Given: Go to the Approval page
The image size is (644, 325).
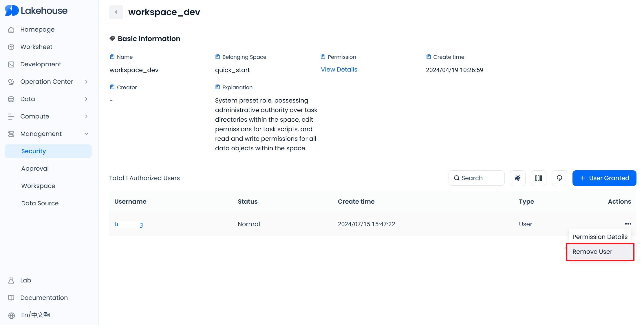Looking at the screenshot, I should [35, 169].
